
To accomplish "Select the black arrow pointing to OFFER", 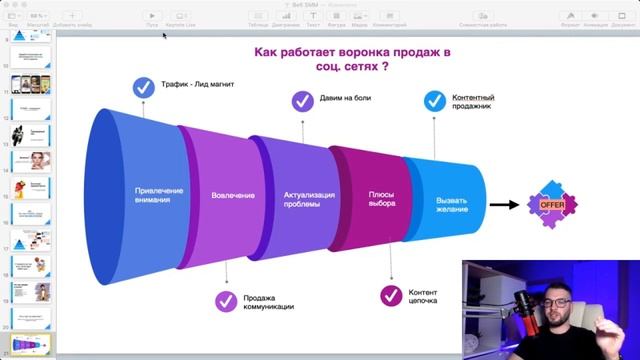I will 504,204.
